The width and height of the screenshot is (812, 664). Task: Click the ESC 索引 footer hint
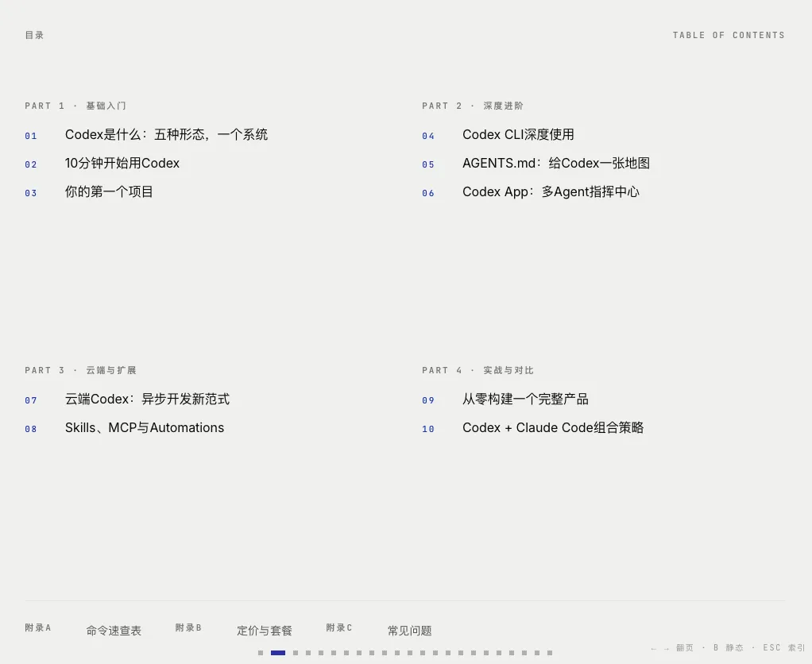point(784,647)
